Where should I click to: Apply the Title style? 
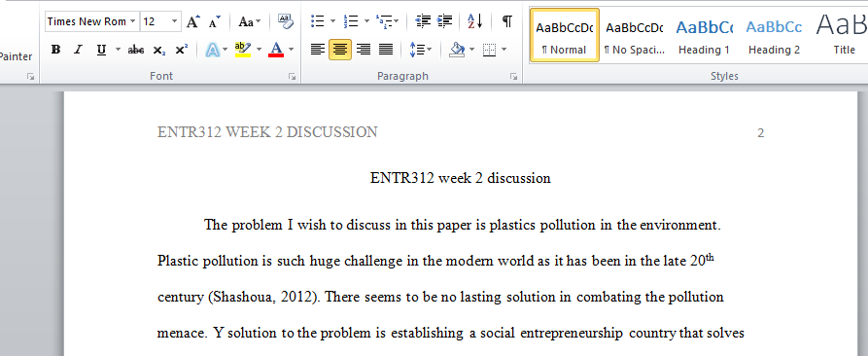pyautogui.click(x=841, y=34)
